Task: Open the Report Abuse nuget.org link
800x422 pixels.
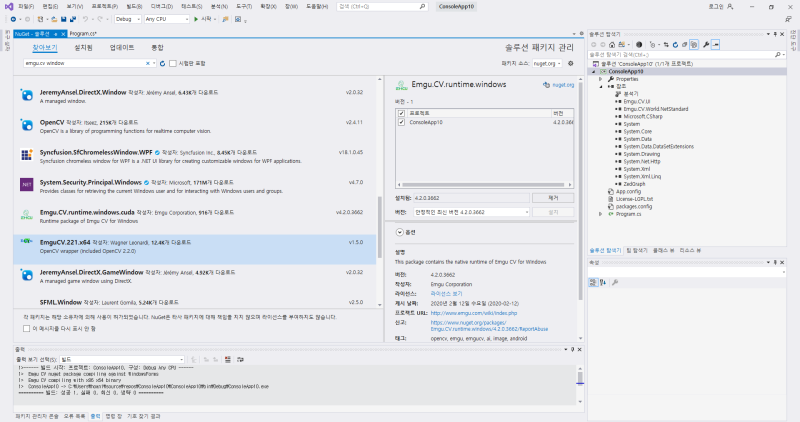Action: point(489,326)
